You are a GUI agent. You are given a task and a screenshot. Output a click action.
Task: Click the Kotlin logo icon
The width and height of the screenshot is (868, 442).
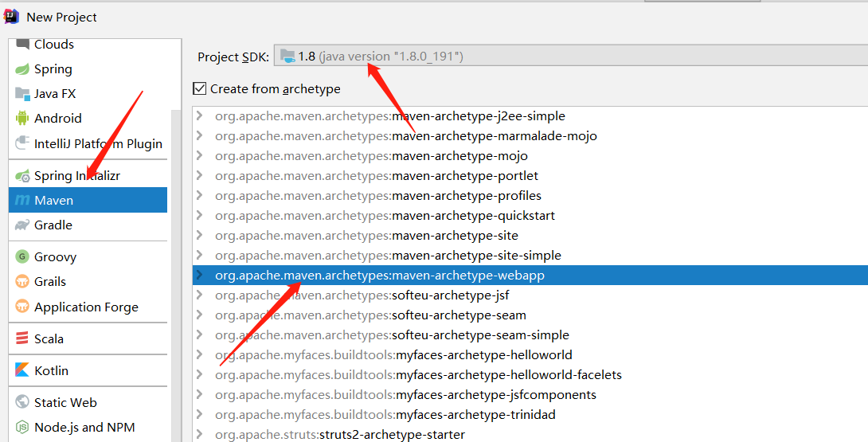[22, 370]
